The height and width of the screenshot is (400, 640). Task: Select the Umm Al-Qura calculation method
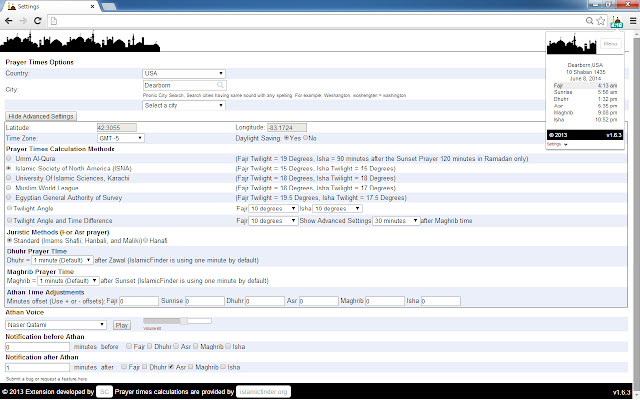tap(10, 157)
